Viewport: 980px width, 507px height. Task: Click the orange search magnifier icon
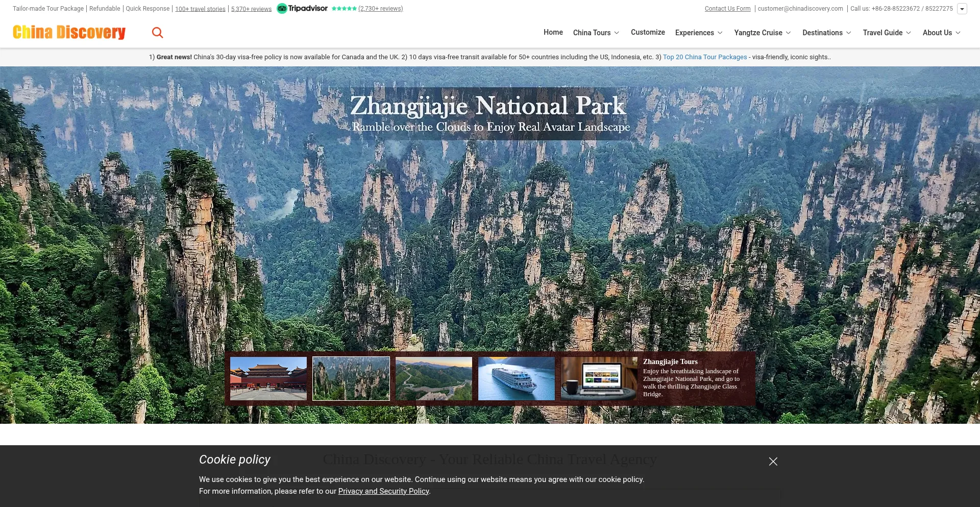point(158,33)
